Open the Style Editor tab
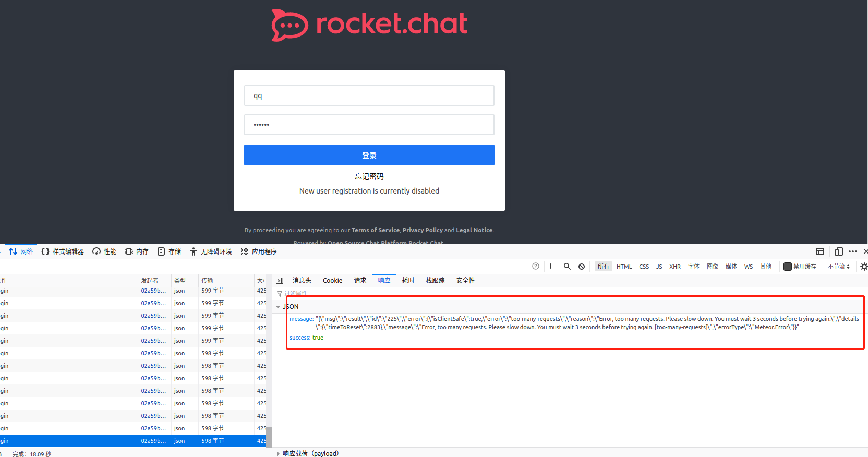The width and height of the screenshot is (868, 457). tap(63, 251)
